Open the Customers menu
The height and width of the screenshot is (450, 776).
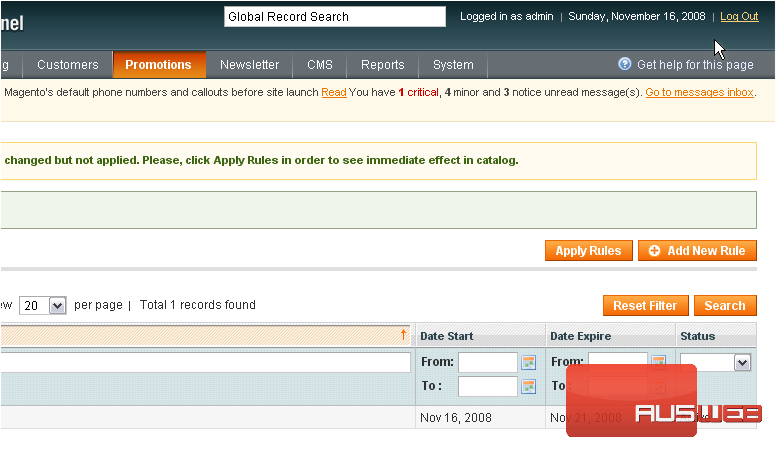tap(68, 65)
